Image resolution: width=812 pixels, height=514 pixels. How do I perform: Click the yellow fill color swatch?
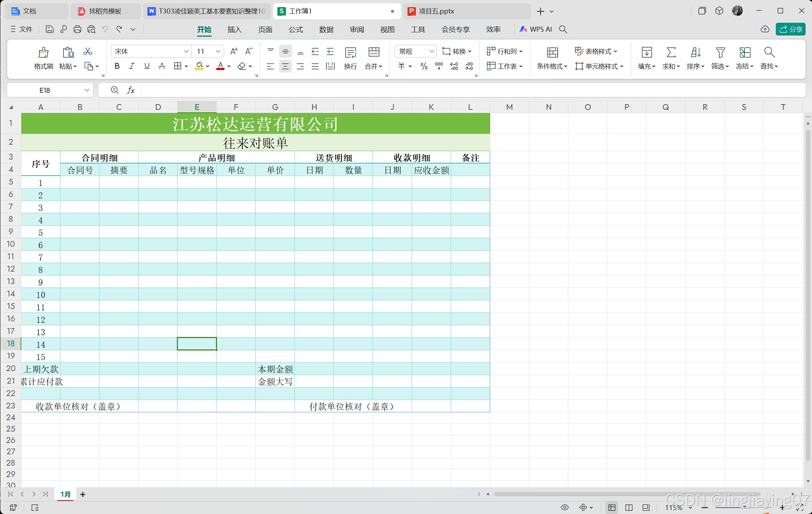(199, 66)
